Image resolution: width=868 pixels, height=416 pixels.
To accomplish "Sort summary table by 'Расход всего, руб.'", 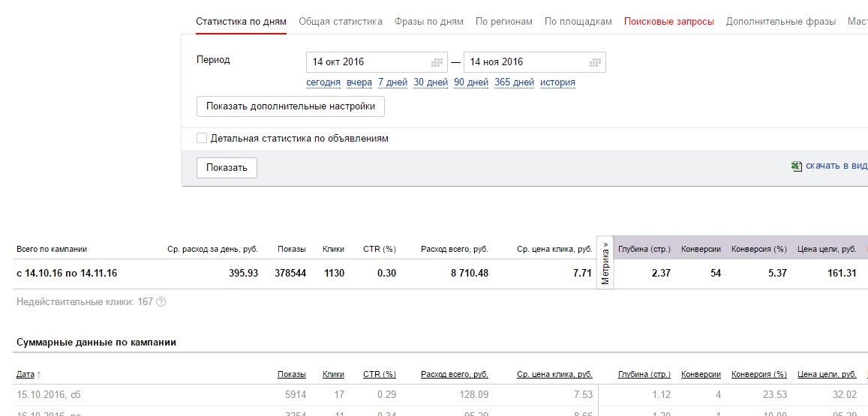I will pyautogui.click(x=455, y=374).
